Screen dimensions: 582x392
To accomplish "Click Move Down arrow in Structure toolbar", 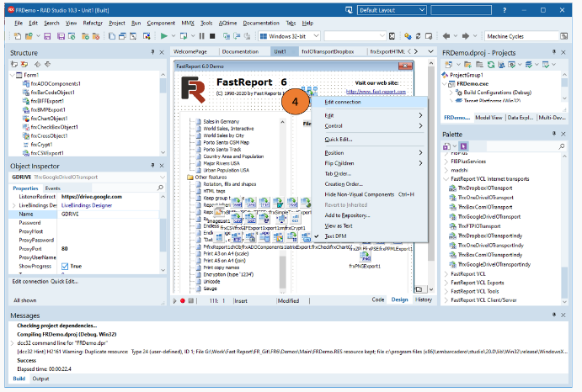I will pos(47,64).
